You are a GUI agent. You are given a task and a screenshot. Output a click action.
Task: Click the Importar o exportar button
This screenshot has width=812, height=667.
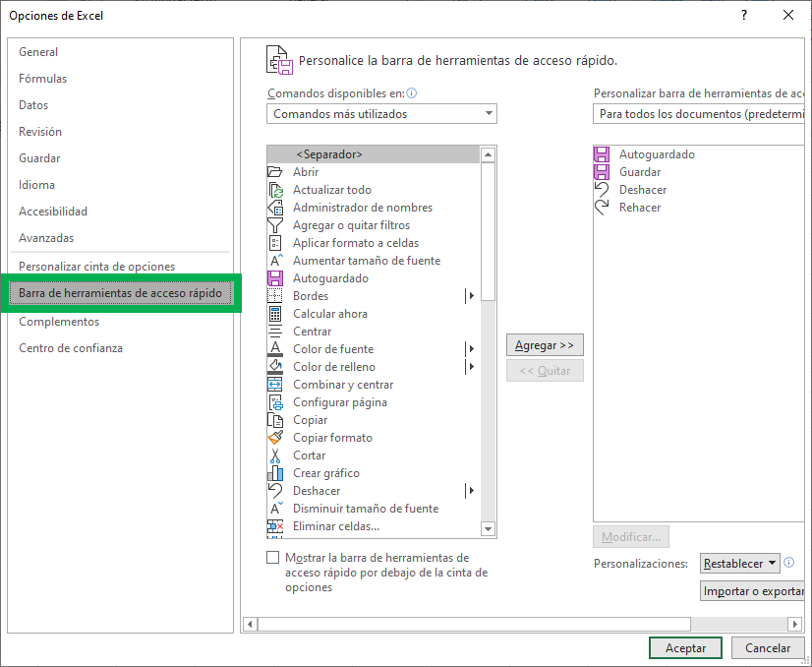[752, 591]
